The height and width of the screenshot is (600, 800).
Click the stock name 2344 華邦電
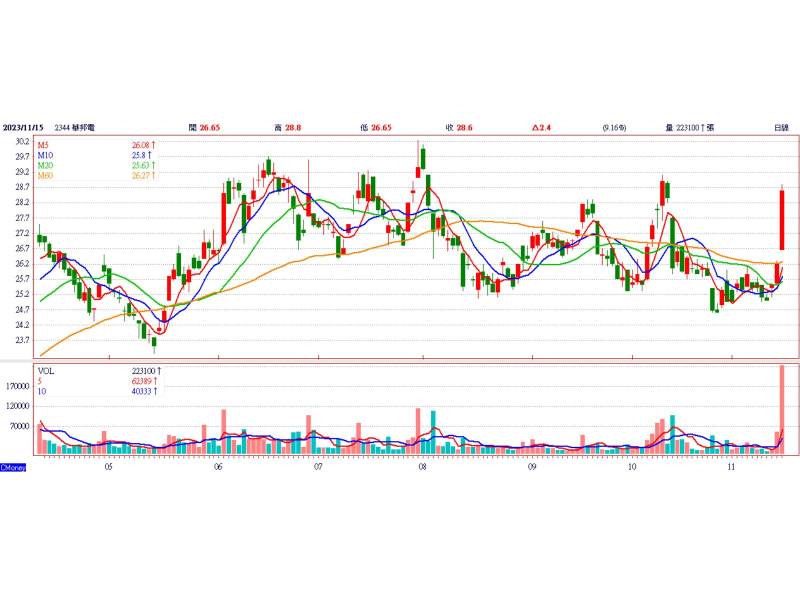coord(74,128)
